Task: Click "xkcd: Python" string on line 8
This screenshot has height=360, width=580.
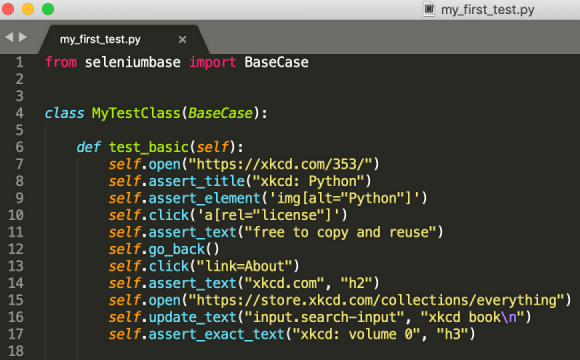Action: coord(308,181)
